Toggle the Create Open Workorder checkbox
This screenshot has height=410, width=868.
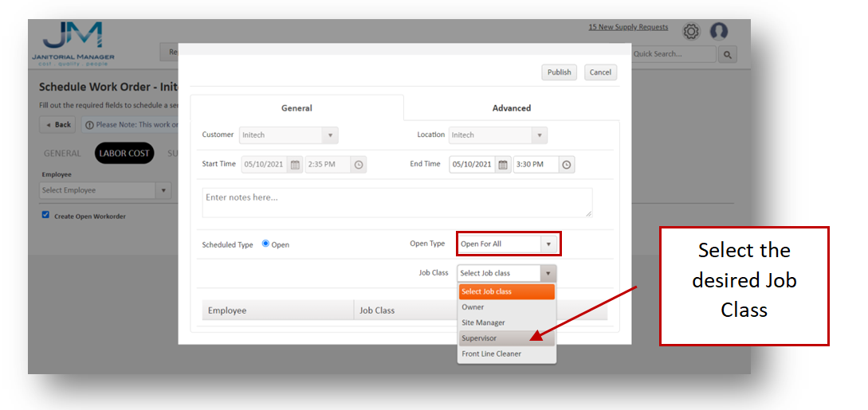tap(45, 215)
